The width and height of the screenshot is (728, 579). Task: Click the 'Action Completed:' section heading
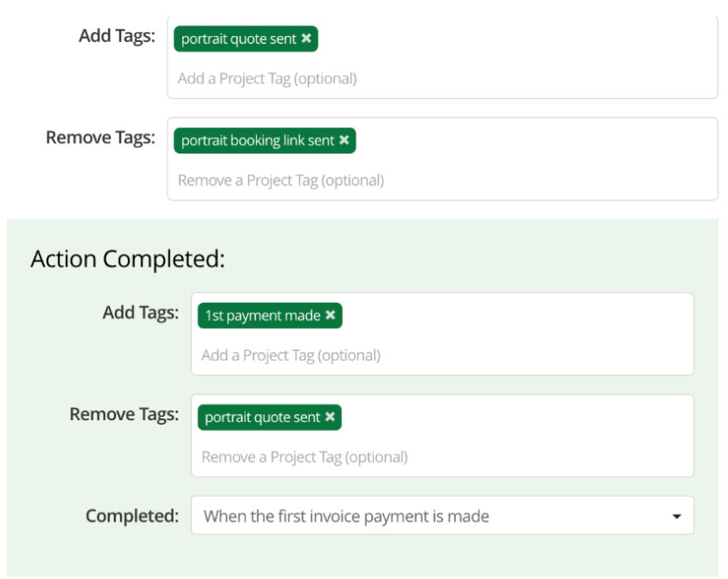[x=128, y=259]
